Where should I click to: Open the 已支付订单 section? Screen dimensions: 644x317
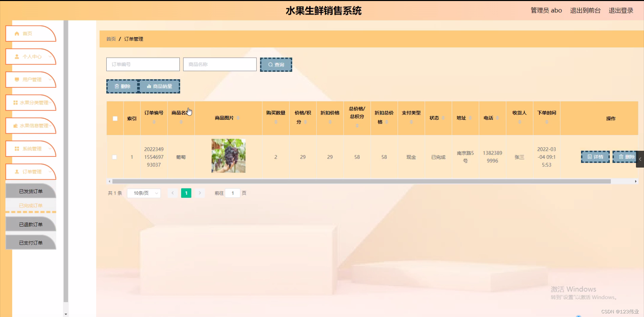click(x=31, y=242)
